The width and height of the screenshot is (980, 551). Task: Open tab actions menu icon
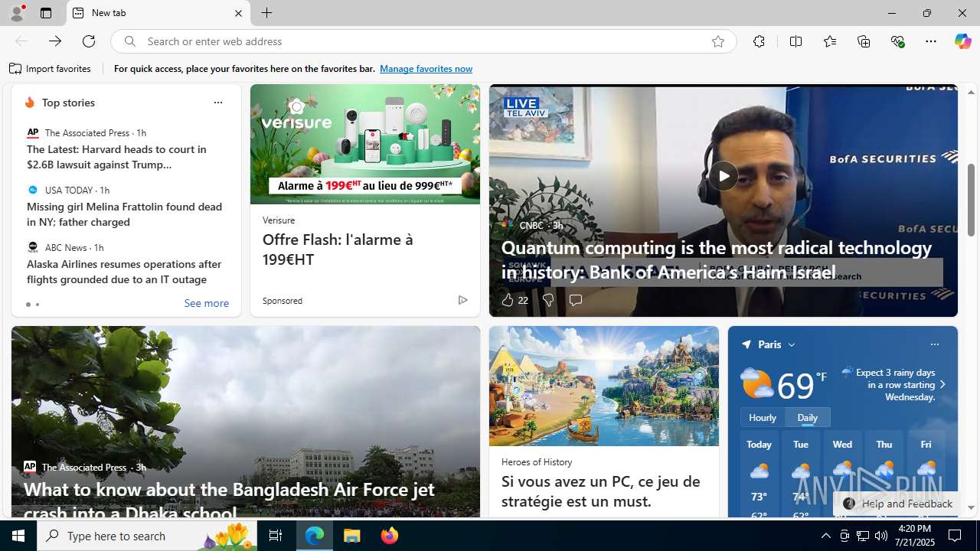pos(46,13)
